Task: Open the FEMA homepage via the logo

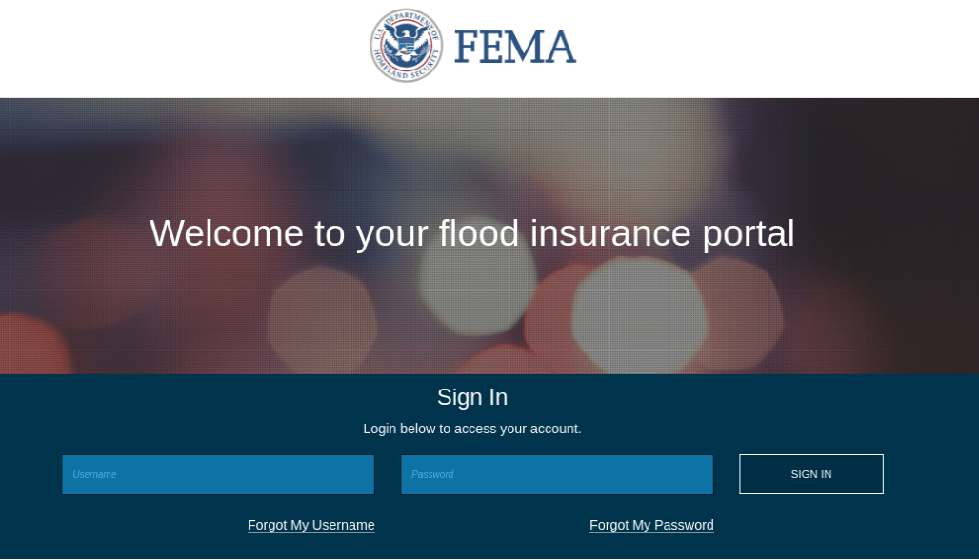Action: (x=472, y=46)
